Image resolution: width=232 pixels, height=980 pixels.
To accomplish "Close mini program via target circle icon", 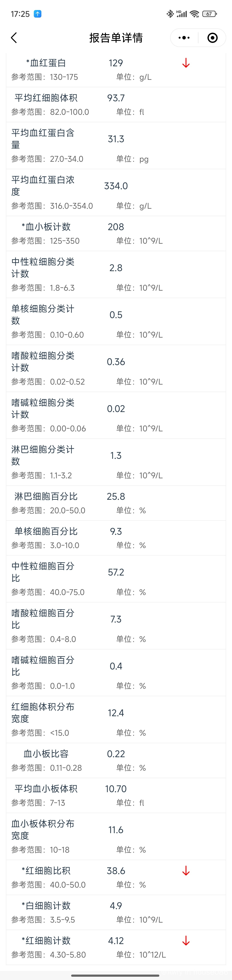I will click(x=212, y=38).
